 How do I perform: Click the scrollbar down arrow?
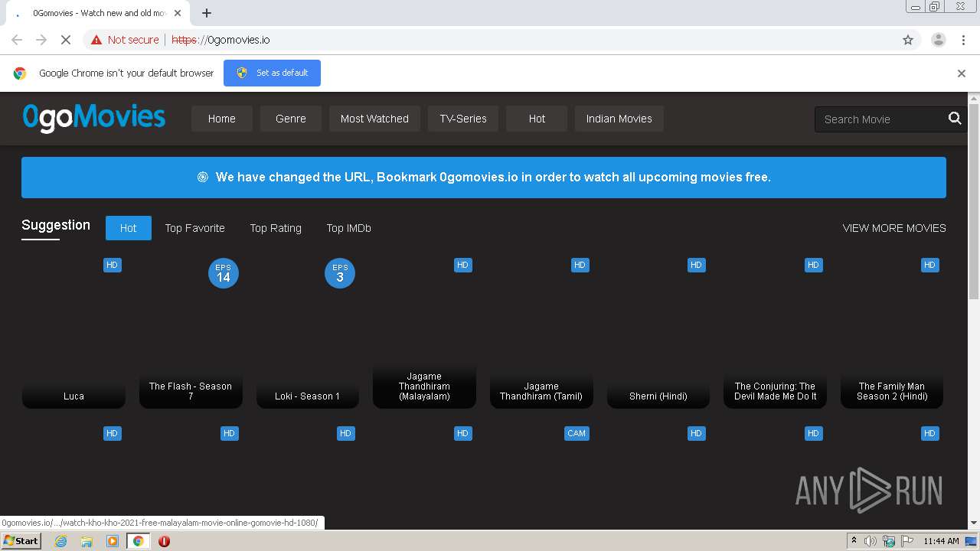pyautogui.click(x=974, y=523)
